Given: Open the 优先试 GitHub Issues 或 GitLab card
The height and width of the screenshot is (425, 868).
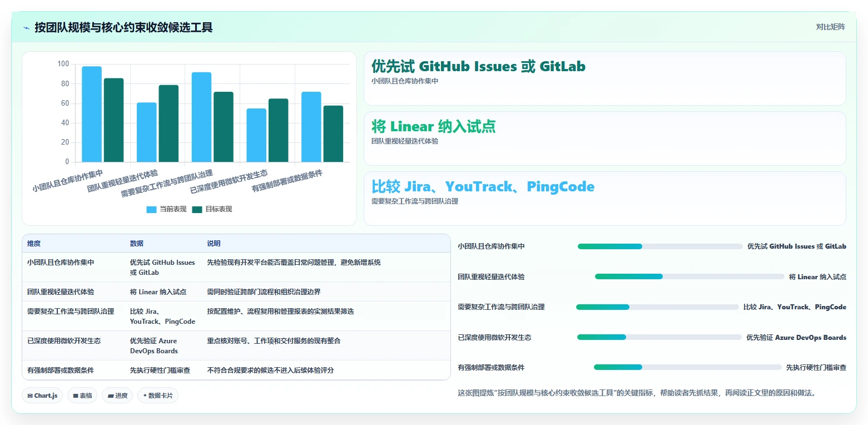Looking at the screenshot, I should [604, 78].
